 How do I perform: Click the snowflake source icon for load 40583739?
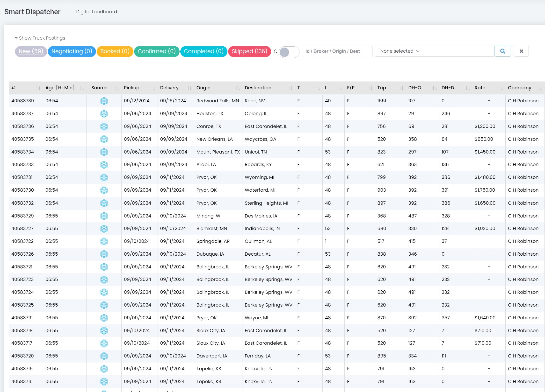point(104,101)
